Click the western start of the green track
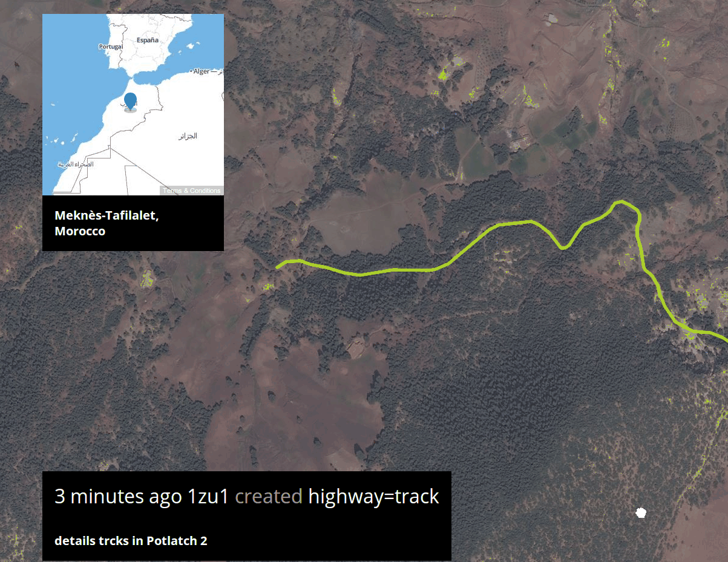 point(278,267)
